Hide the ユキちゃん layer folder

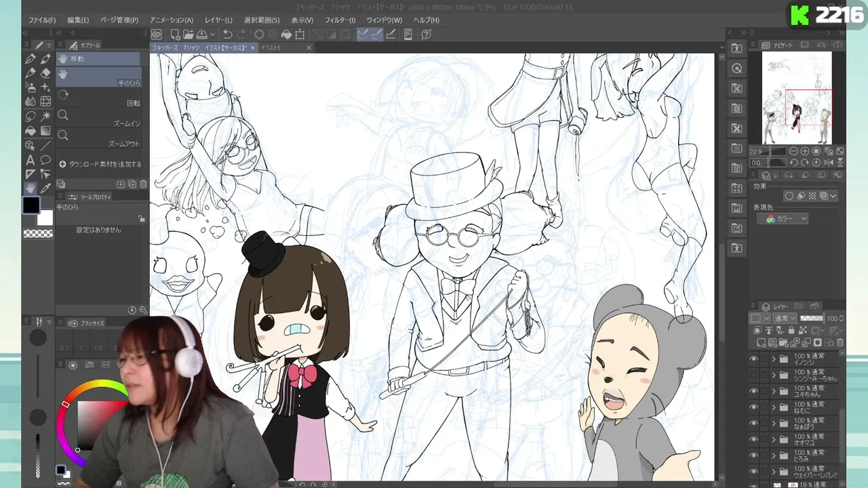tap(753, 391)
